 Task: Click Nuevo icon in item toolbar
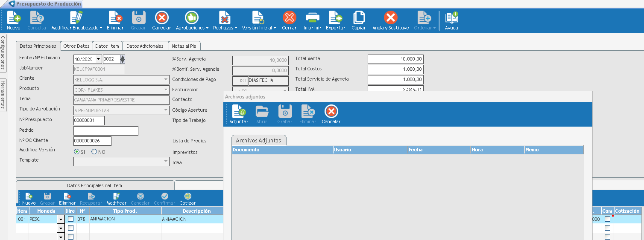29,199
